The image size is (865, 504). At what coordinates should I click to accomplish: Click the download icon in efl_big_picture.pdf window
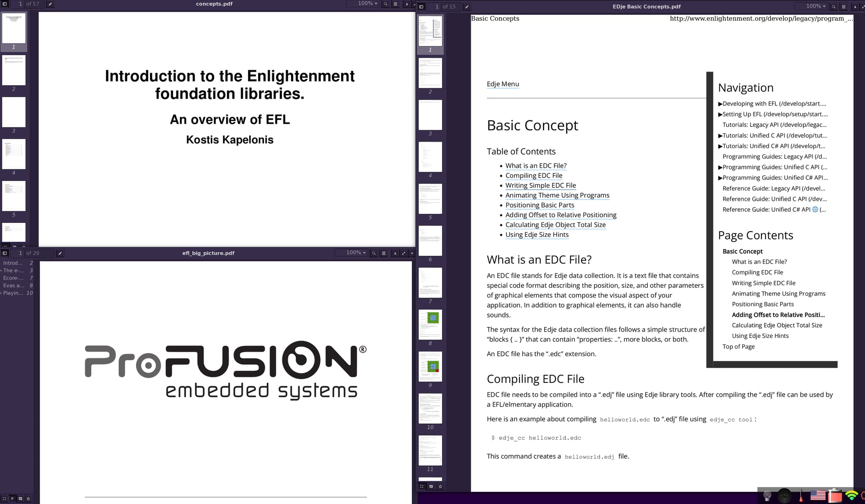tap(395, 253)
